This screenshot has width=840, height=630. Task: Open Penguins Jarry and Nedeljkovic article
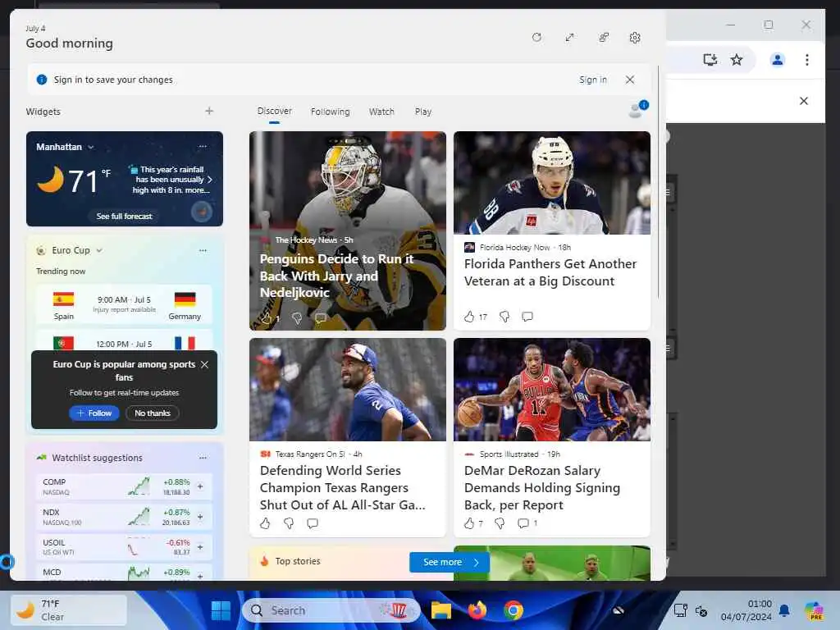point(336,276)
